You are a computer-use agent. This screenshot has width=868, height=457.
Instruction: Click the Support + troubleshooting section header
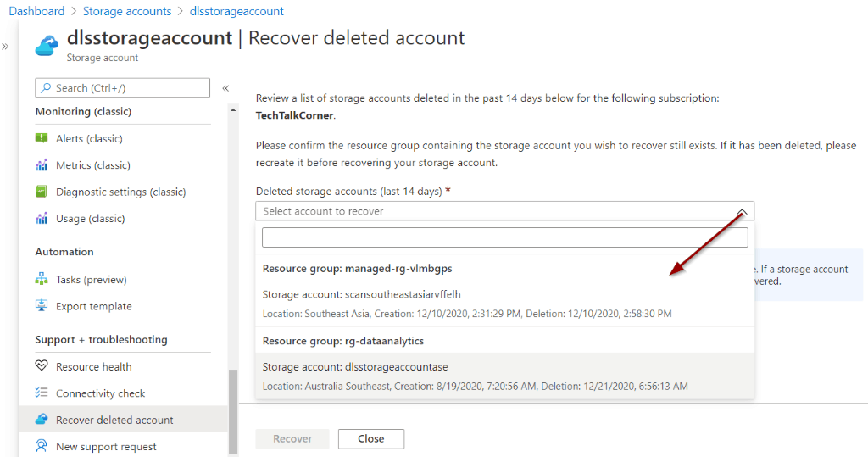click(x=102, y=339)
